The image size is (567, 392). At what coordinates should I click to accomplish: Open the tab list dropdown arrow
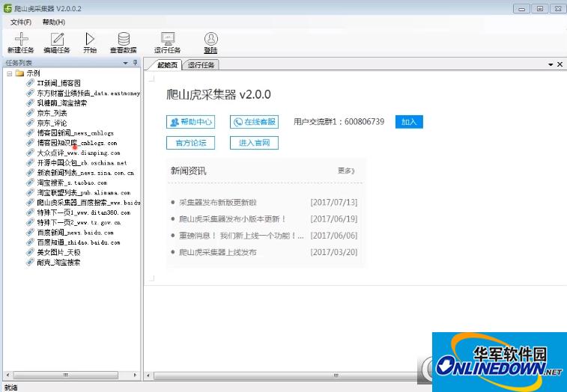[x=551, y=64]
